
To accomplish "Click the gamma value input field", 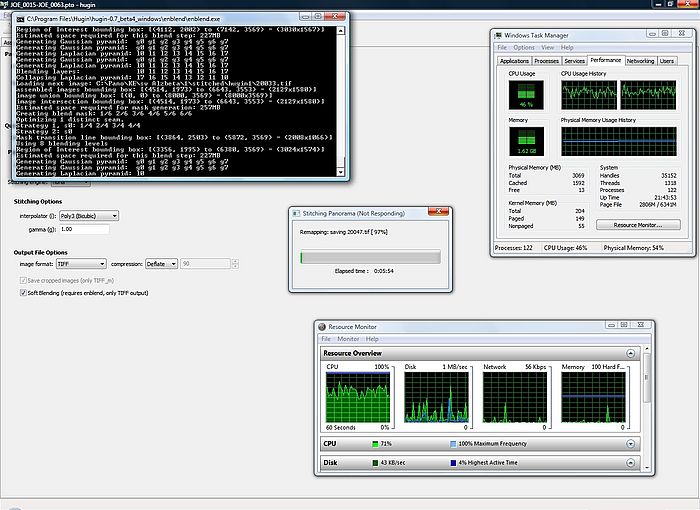I will (85, 229).
